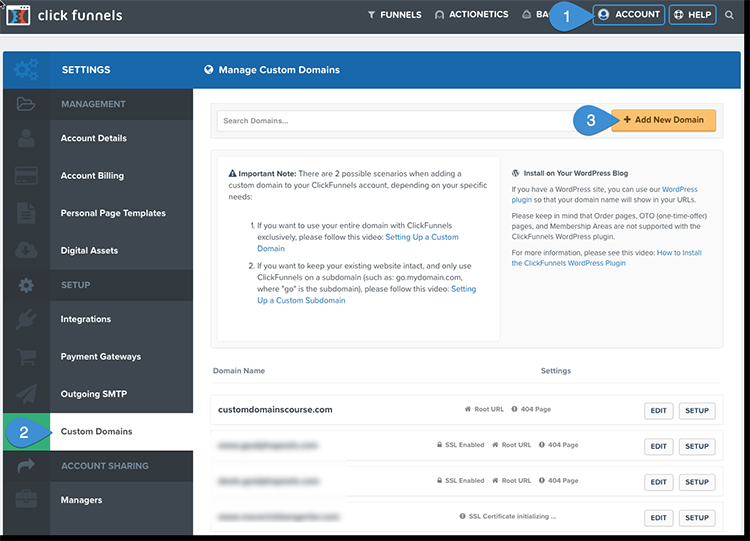Click the Account Details person icon

(x=26, y=138)
